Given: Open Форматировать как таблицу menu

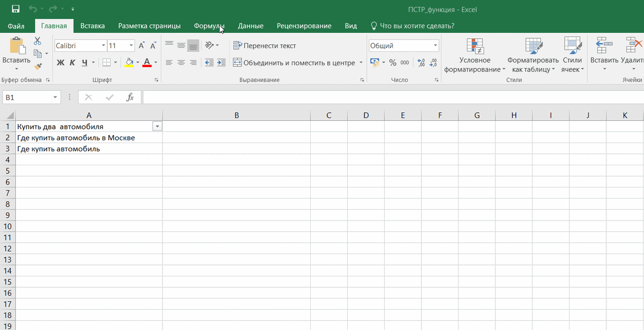Looking at the screenshot, I should pos(533,55).
